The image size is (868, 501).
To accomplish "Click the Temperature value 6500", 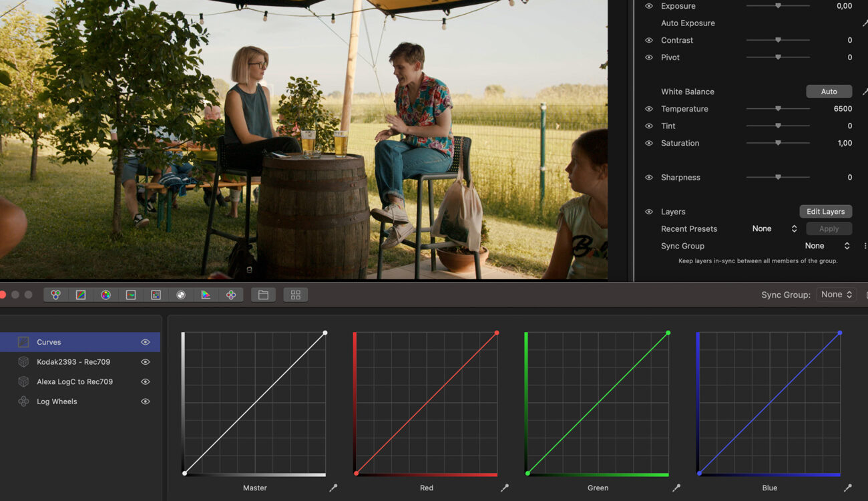I will pos(843,109).
